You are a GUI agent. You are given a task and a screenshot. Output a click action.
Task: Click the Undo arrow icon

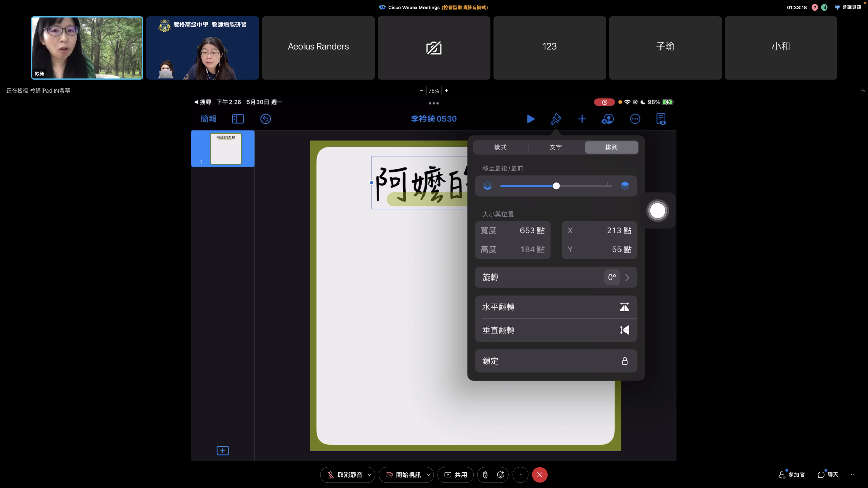coord(265,119)
